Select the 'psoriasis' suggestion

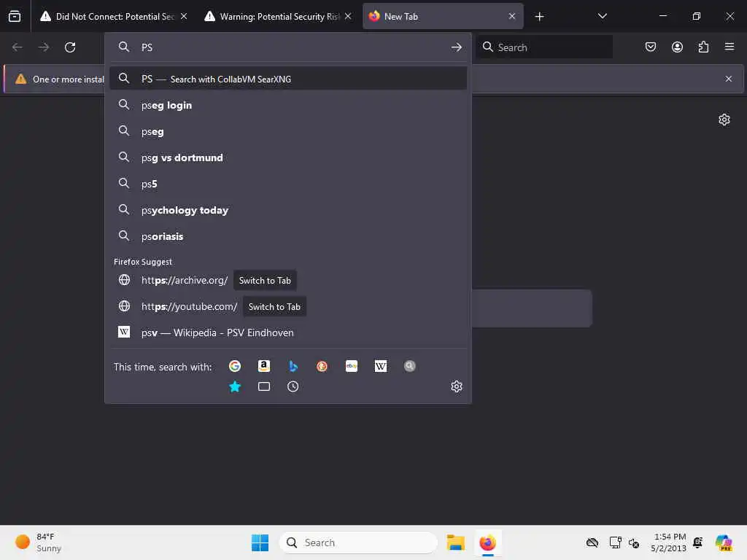pyautogui.click(x=287, y=236)
